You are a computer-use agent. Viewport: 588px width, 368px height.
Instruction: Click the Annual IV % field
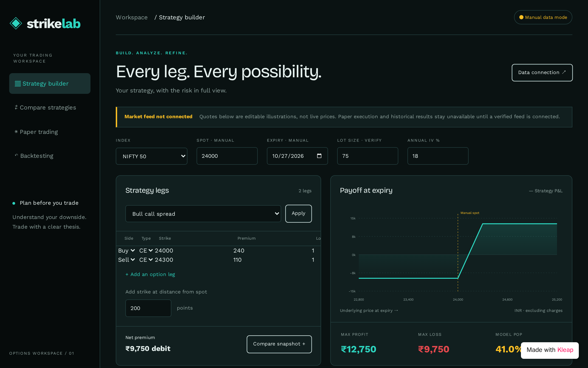[x=438, y=156]
